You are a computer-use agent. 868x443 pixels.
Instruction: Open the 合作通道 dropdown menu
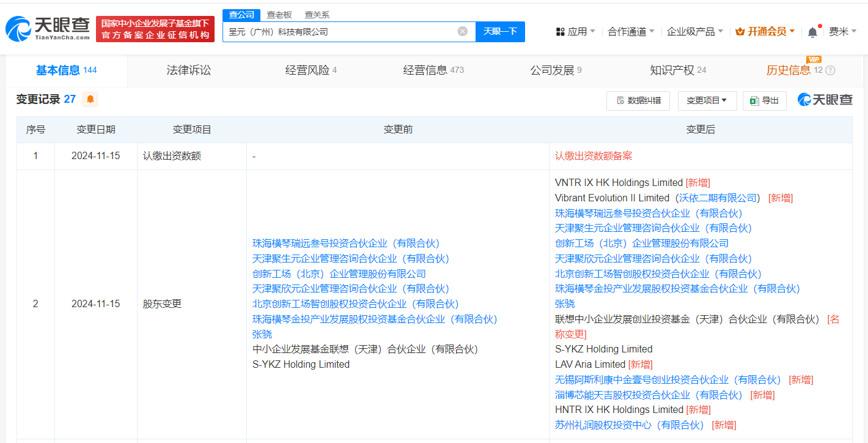tap(631, 32)
